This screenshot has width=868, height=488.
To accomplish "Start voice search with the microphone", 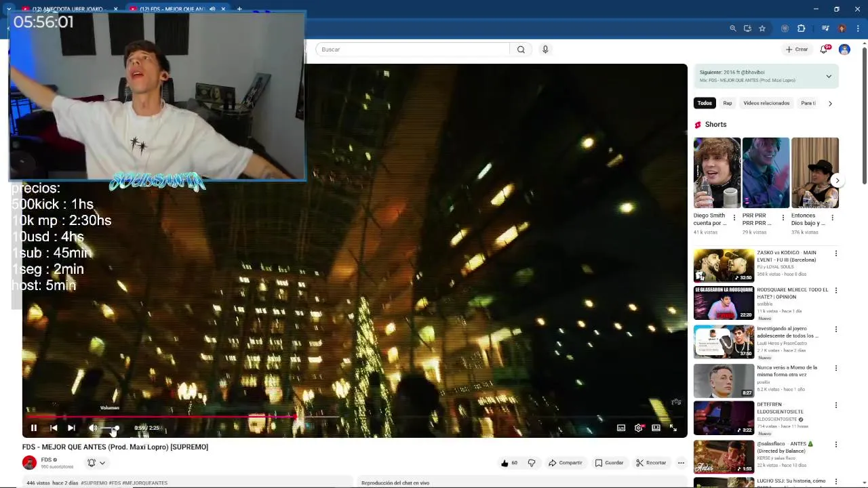I will click(x=545, y=49).
